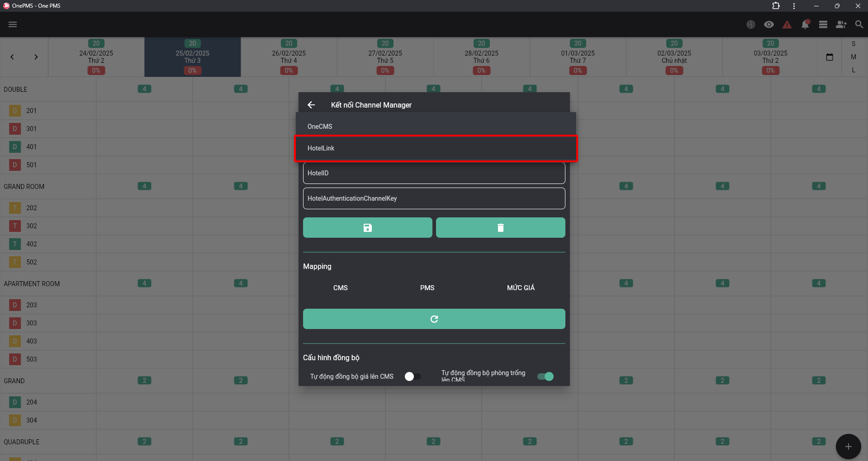Collapse the QUADRUPLE room group

point(21,442)
